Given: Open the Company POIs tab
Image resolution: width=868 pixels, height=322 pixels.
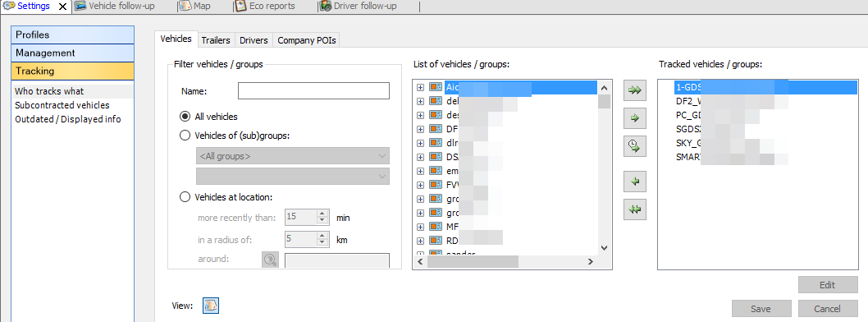Looking at the screenshot, I should 306,40.
